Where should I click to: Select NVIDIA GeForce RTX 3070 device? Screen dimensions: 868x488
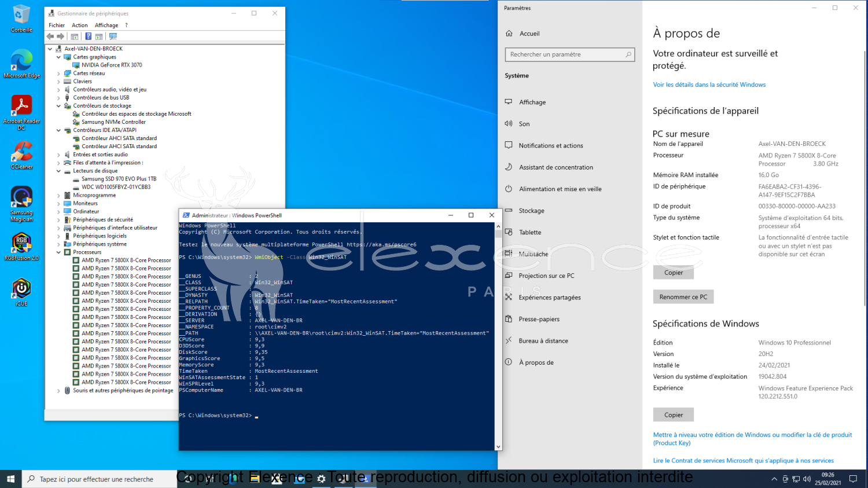112,65
